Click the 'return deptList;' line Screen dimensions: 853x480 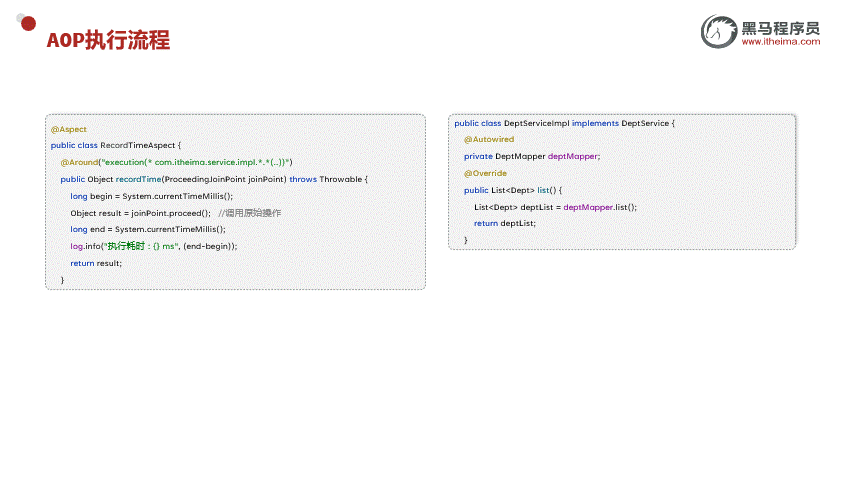(x=505, y=224)
